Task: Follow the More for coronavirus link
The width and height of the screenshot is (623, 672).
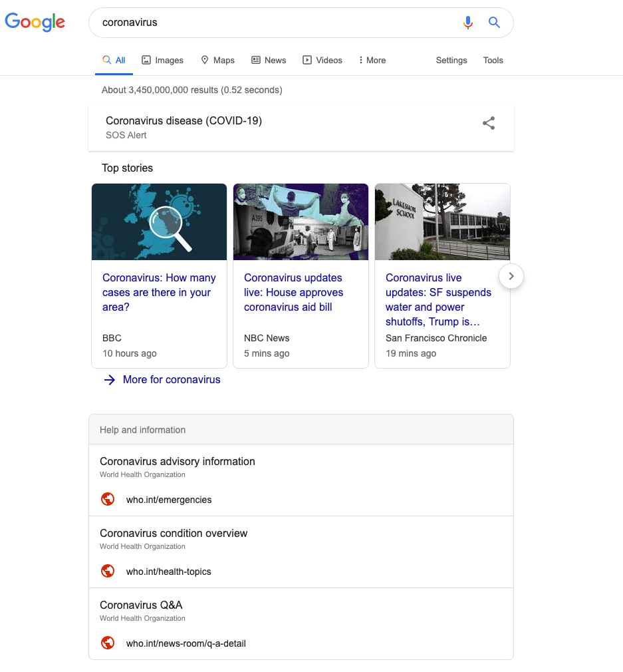Action: point(172,379)
